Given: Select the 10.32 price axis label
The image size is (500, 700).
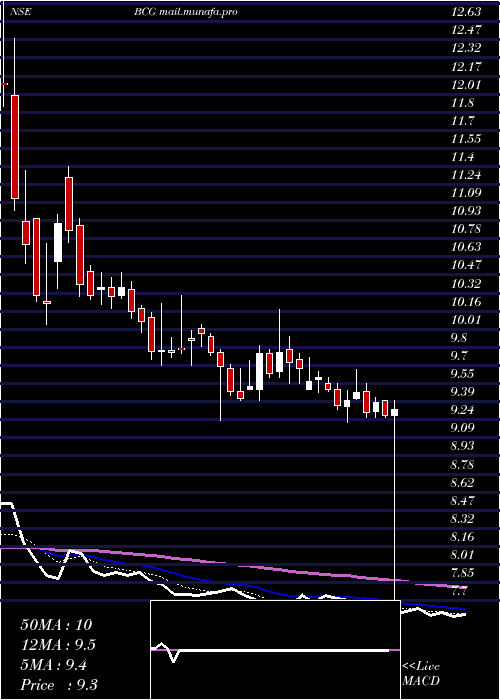Looking at the screenshot, I should pos(467,283).
